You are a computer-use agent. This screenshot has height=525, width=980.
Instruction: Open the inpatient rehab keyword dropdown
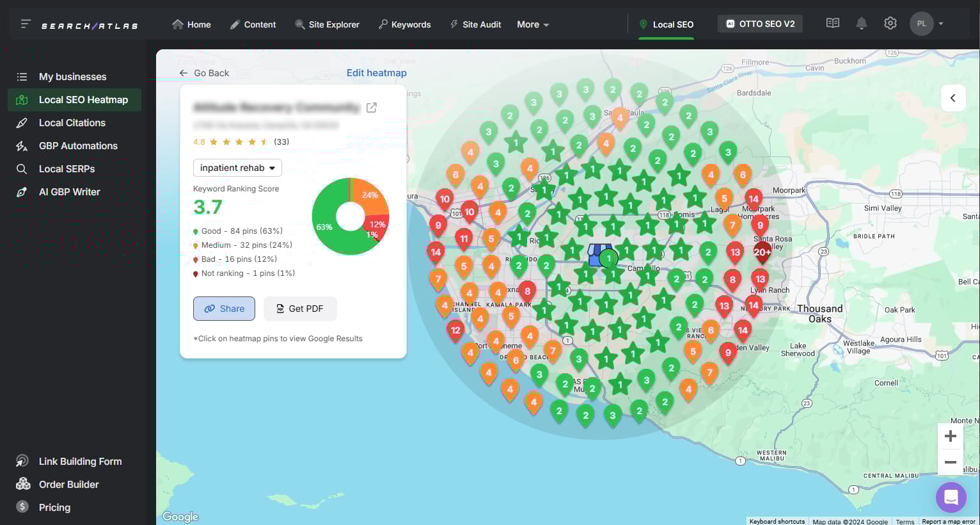237,168
